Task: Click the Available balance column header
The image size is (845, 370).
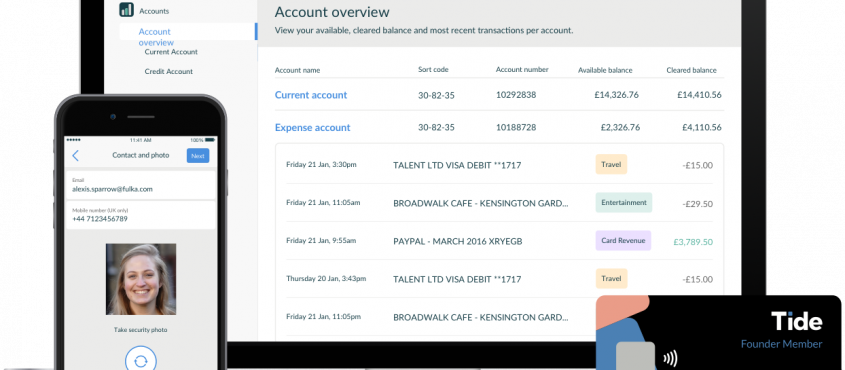Action: pyautogui.click(x=605, y=70)
